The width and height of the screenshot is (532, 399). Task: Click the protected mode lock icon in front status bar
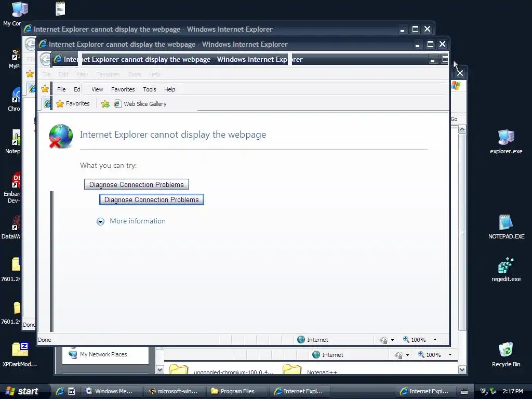pos(383,340)
